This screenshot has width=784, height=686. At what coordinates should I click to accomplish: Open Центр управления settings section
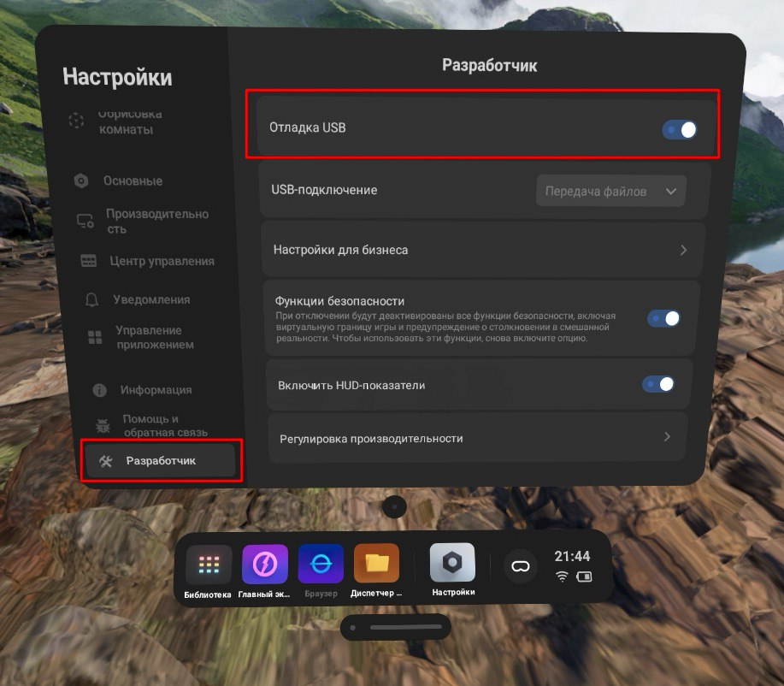point(161,261)
